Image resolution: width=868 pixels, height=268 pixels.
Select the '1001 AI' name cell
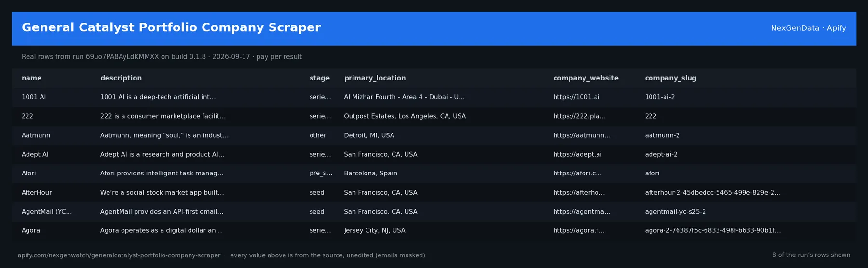[x=34, y=97]
